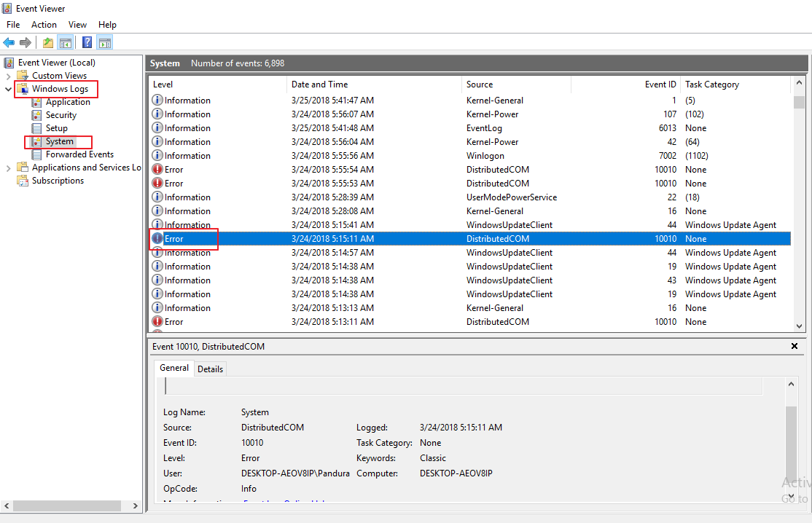Open the View menu

click(x=77, y=25)
